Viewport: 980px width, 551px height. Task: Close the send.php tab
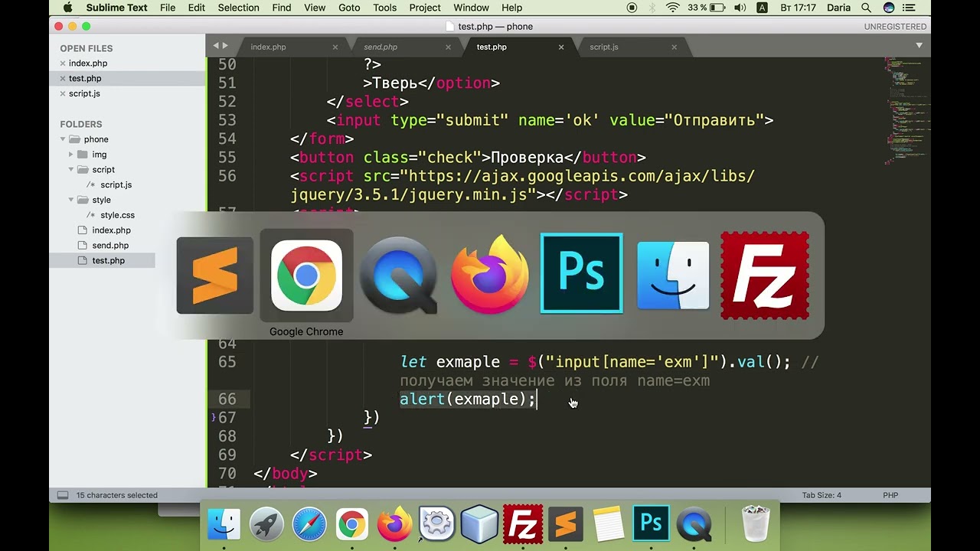click(x=448, y=47)
